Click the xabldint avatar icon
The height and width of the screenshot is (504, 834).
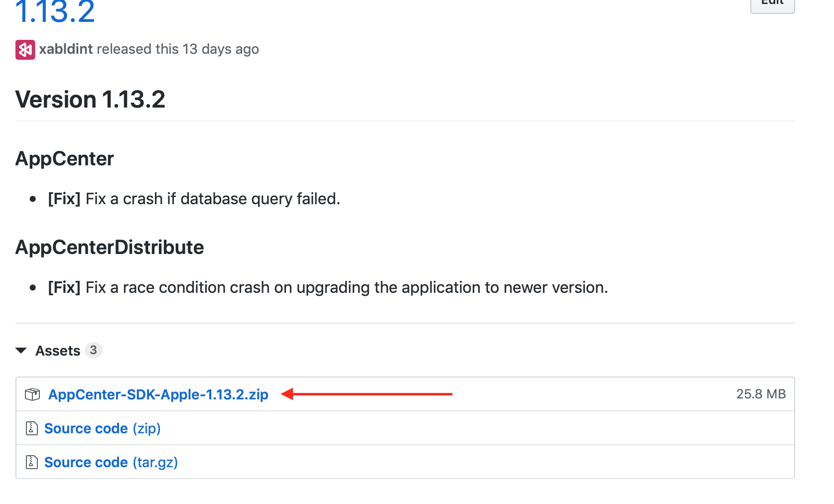tap(24, 49)
